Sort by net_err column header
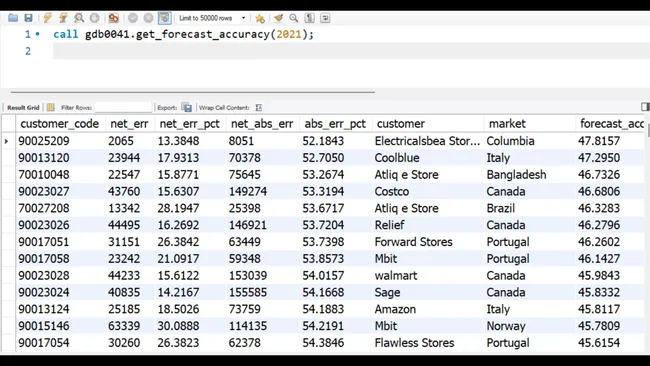This screenshot has height=366, width=650. [x=129, y=124]
